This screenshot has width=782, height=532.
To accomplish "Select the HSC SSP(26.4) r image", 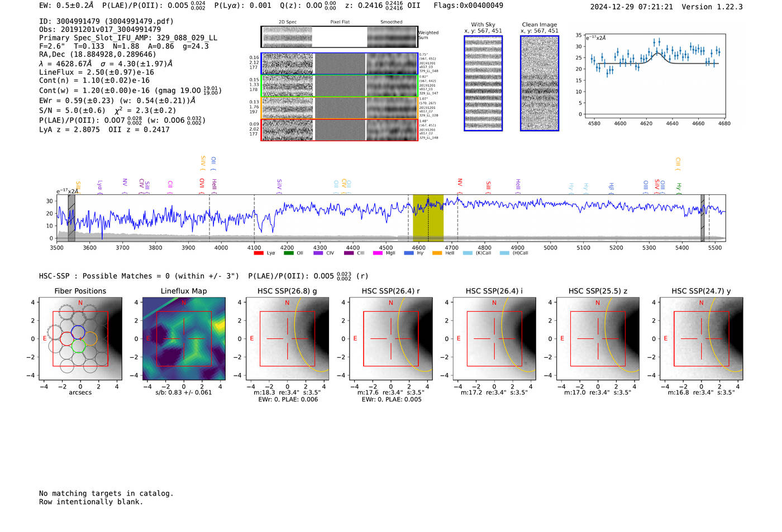I will pos(391,338).
